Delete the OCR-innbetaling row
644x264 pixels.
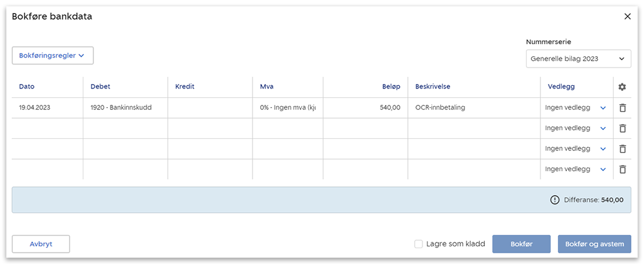point(622,108)
